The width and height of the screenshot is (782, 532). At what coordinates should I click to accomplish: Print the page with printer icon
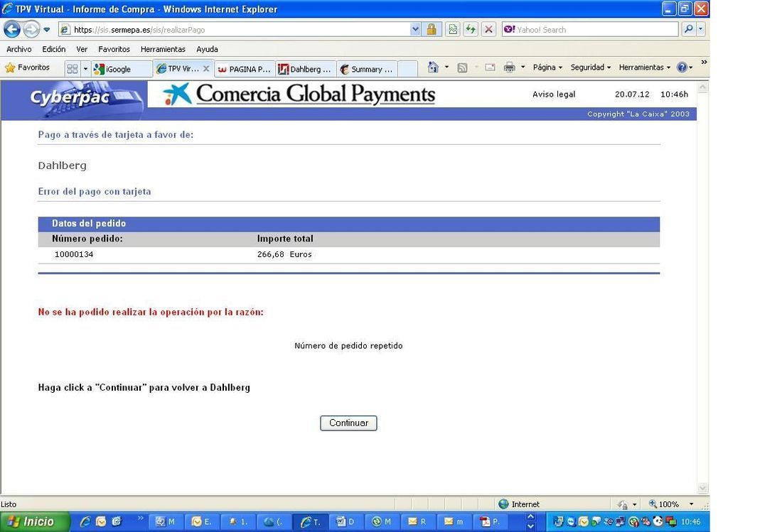pos(509,67)
